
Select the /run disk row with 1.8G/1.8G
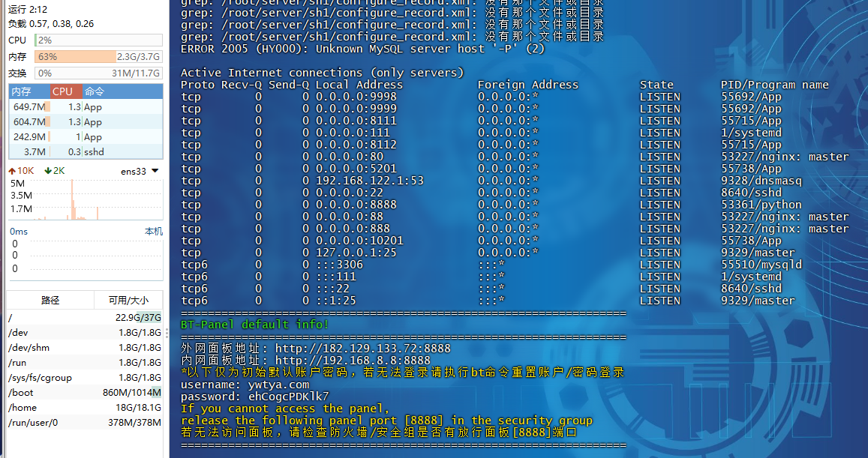coord(85,362)
